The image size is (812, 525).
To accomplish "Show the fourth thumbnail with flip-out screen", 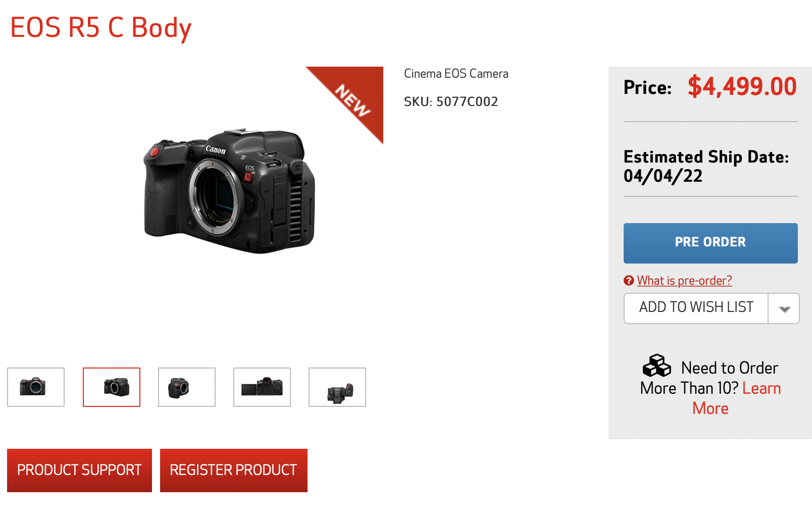I will coord(262,387).
